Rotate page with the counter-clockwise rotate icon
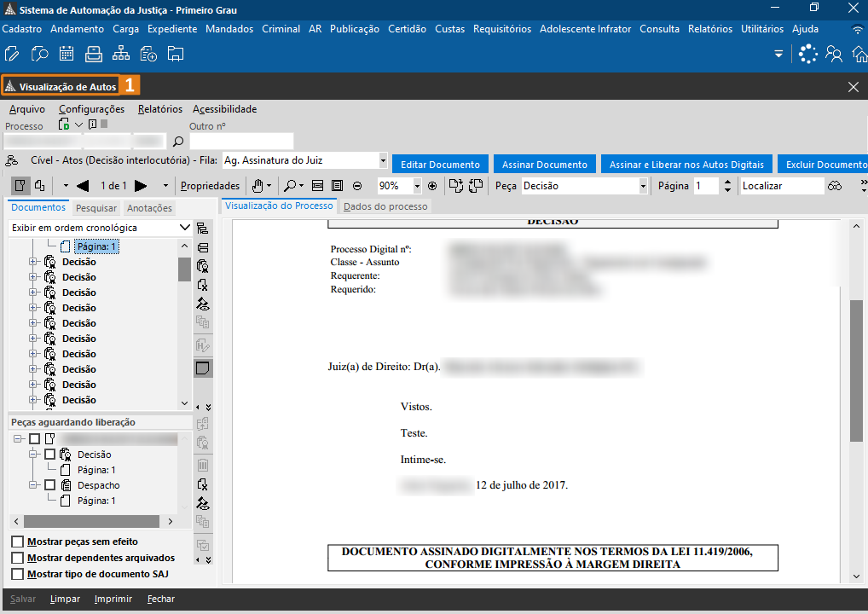Viewport: 868px width, 614px height. [476, 186]
